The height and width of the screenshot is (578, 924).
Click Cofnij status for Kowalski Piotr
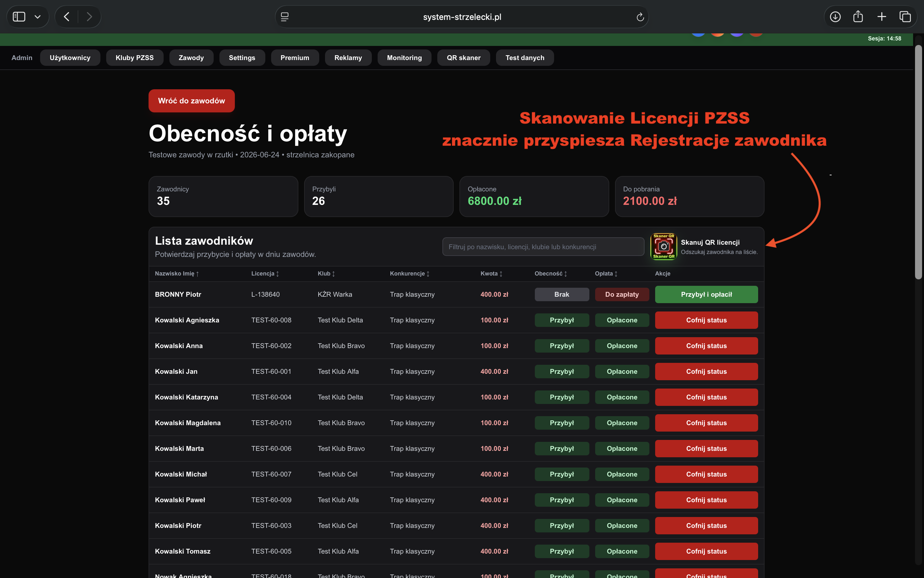(706, 526)
